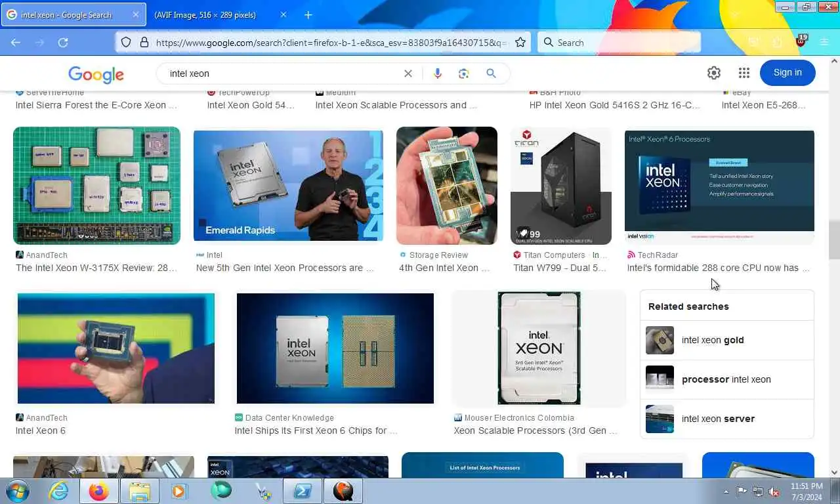Open Mouser Xeon Scalable Processors result

(535, 430)
